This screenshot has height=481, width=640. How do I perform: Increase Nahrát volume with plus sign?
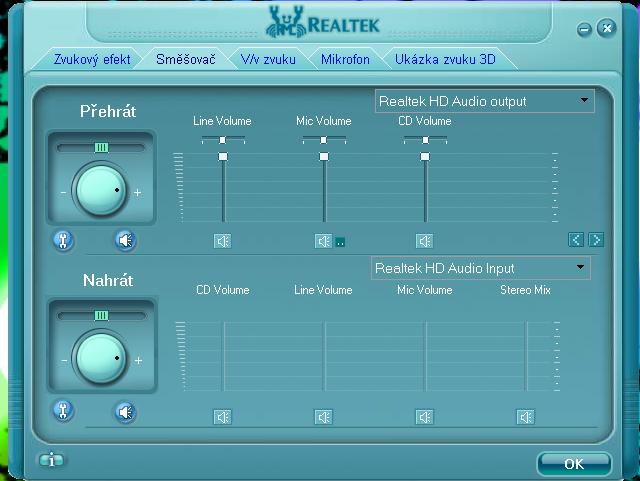(138, 361)
